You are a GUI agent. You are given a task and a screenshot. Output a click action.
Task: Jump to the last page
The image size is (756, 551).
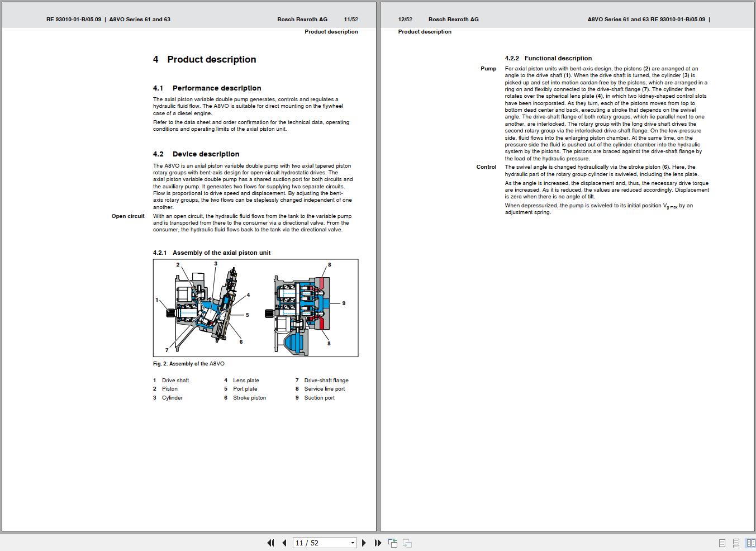[x=378, y=543]
